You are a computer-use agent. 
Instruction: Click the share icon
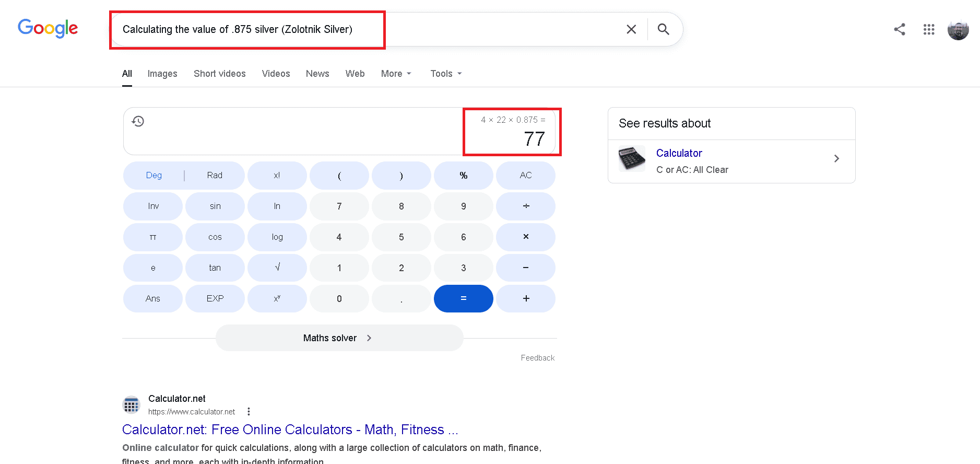(x=899, y=29)
